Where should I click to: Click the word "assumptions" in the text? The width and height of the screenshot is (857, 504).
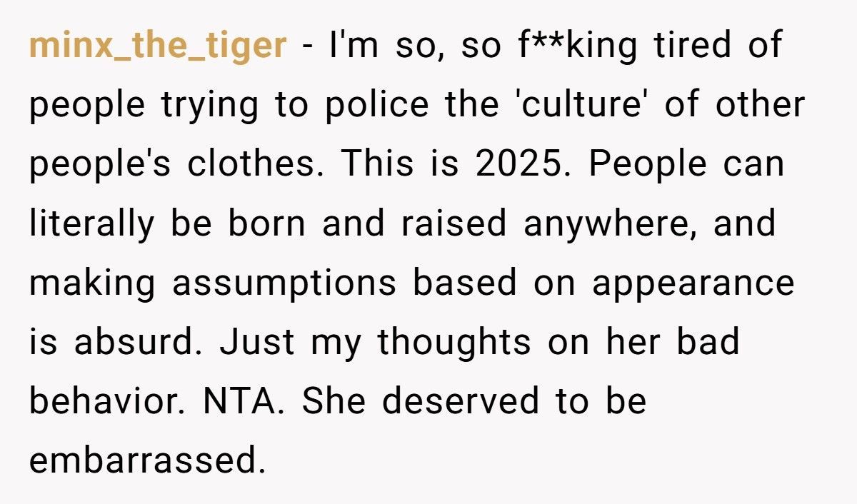point(284,283)
